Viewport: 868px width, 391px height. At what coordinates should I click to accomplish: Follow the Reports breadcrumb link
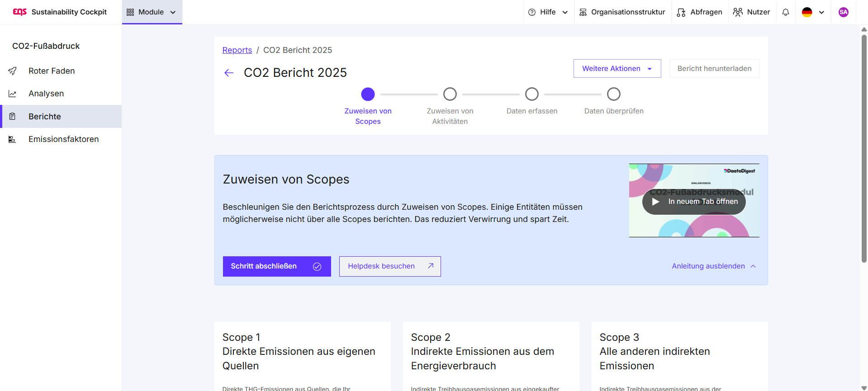coord(237,50)
